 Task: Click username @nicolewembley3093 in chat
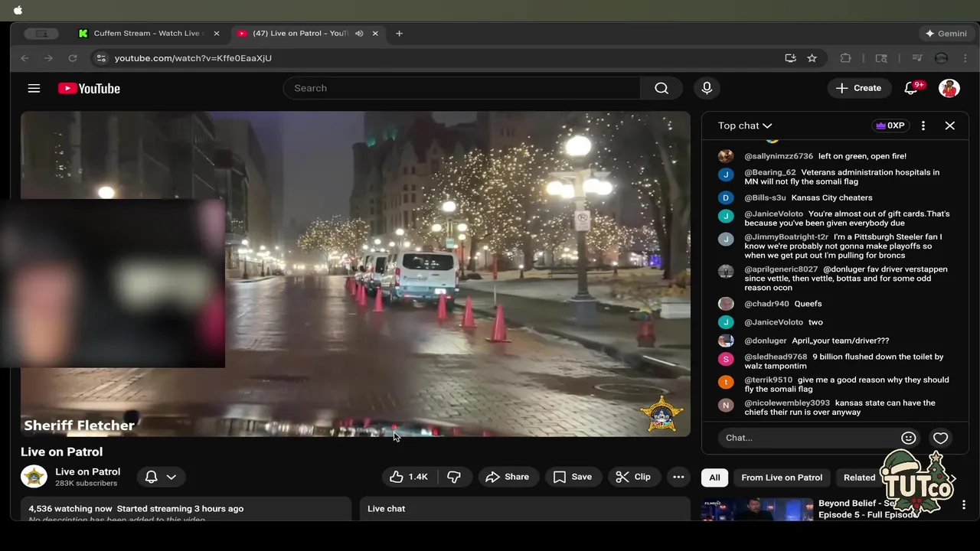click(787, 403)
